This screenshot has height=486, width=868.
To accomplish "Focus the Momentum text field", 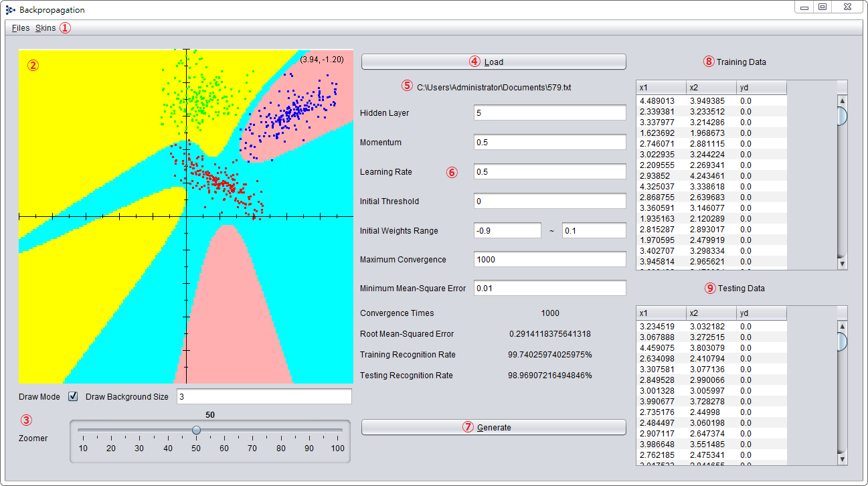I will click(x=549, y=142).
